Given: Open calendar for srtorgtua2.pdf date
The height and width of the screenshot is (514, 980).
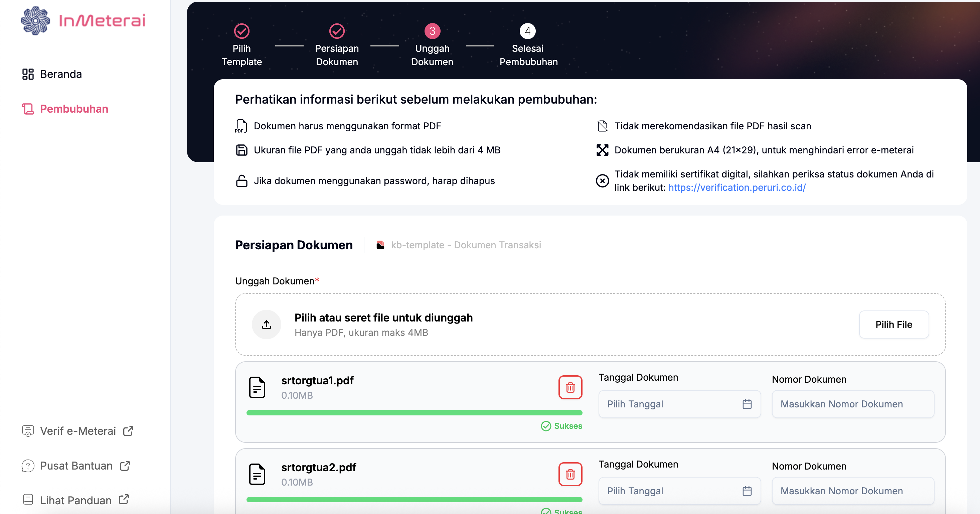Looking at the screenshot, I should click(x=747, y=491).
